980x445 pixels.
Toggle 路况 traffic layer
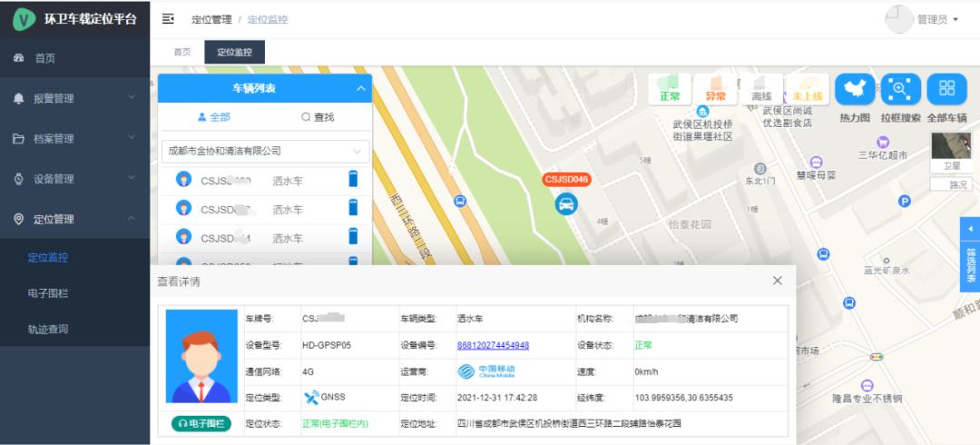tap(951, 184)
